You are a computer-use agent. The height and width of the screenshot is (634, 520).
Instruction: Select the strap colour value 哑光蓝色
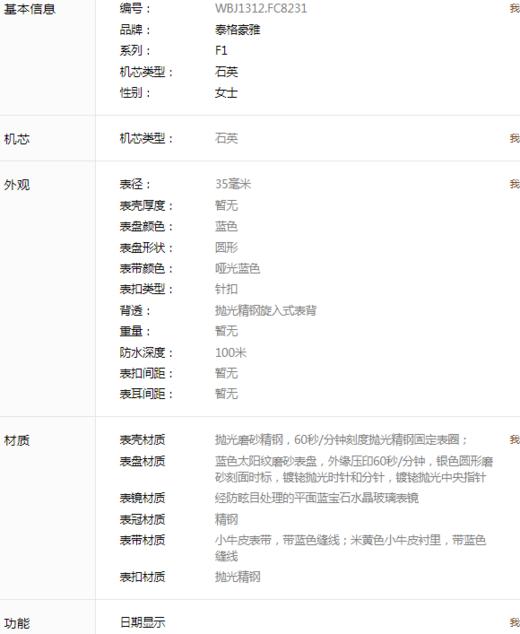pos(237,268)
